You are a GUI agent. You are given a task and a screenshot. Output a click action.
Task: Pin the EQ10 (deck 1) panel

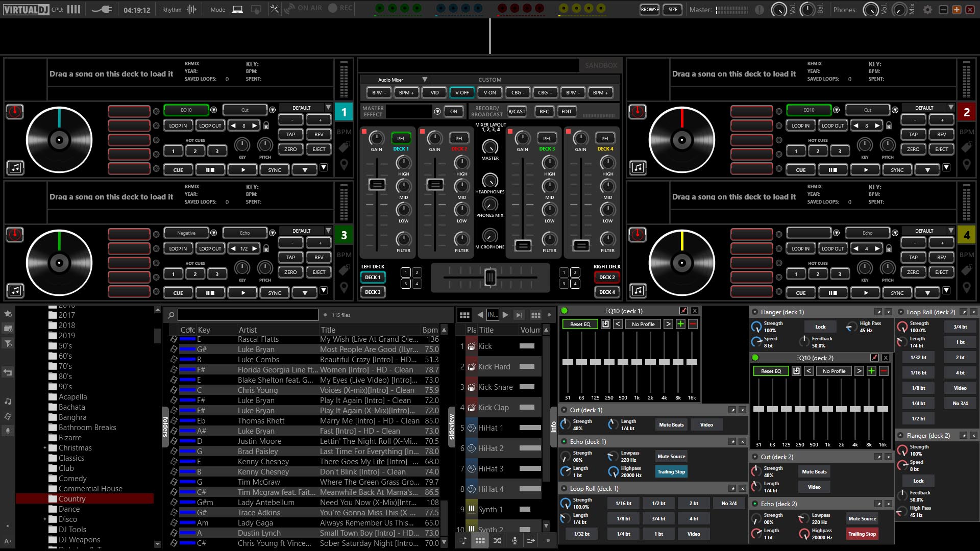tap(683, 311)
